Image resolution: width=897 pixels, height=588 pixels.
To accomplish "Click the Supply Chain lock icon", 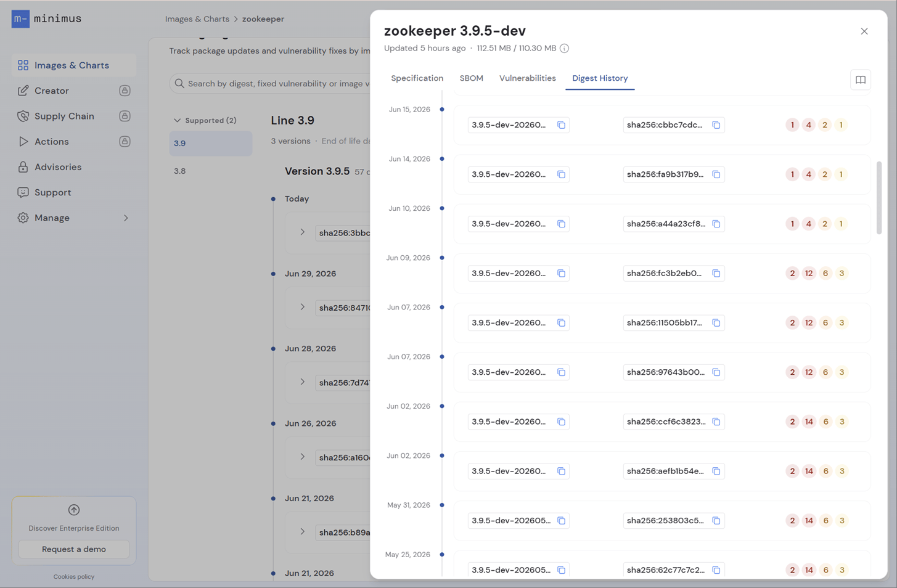I will (x=125, y=116).
